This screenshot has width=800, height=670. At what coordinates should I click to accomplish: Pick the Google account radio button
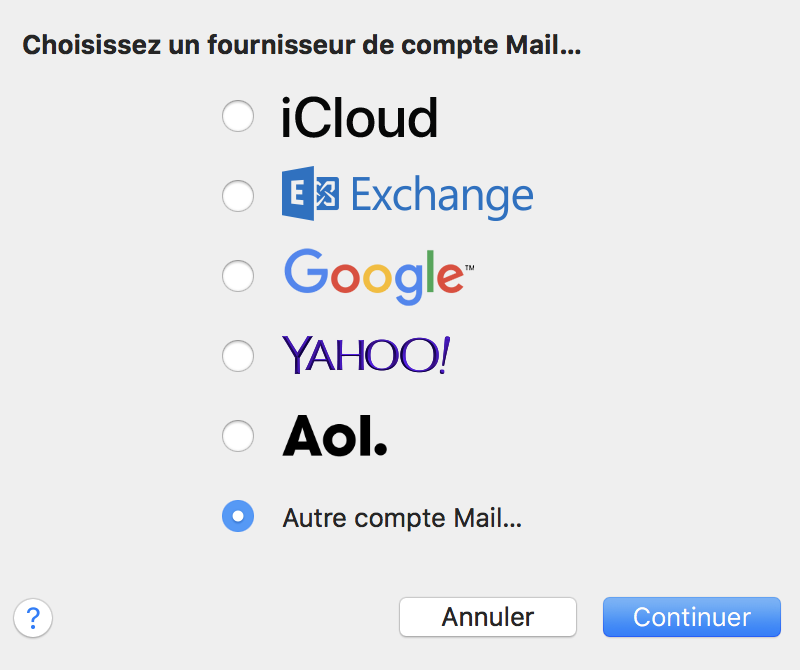[x=237, y=275]
